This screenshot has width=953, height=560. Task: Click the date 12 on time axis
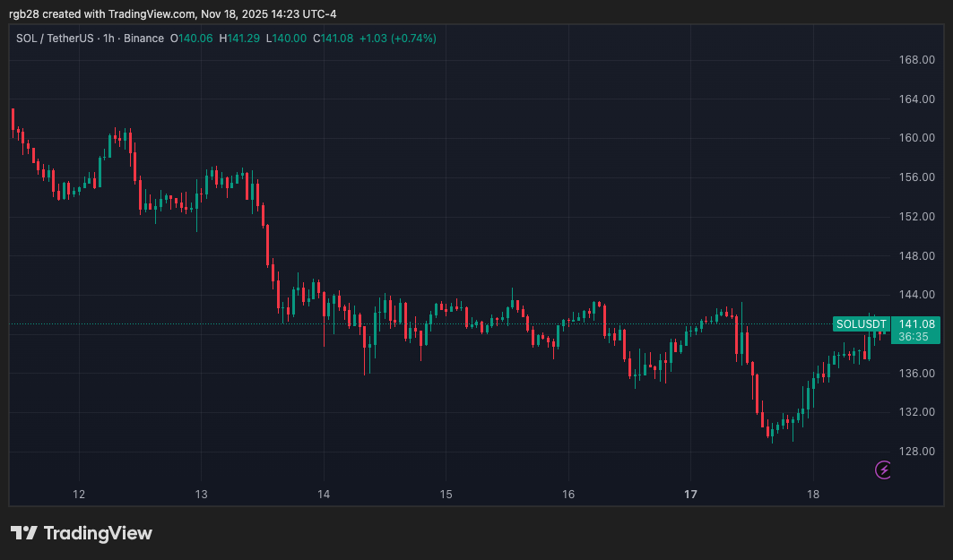click(x=79, y=495)
